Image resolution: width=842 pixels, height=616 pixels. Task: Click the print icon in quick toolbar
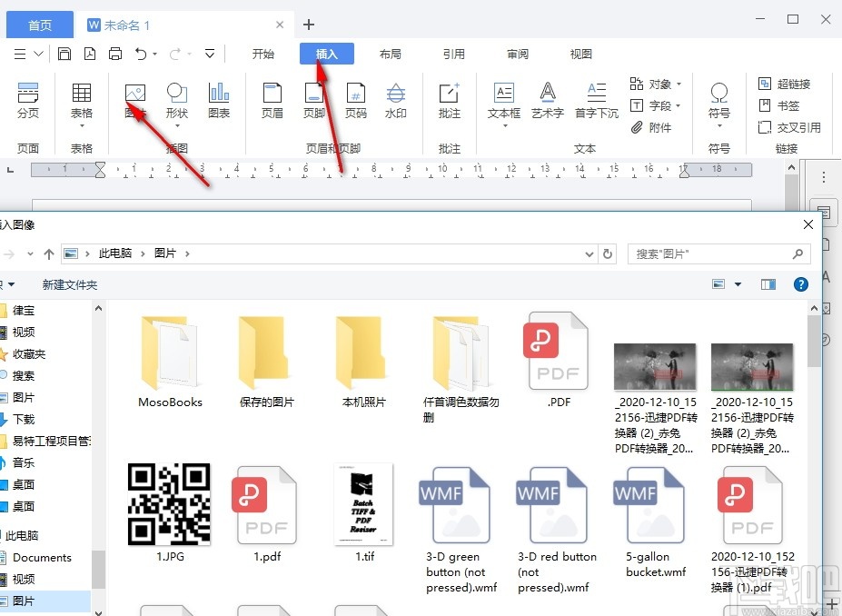click(115, 54)
